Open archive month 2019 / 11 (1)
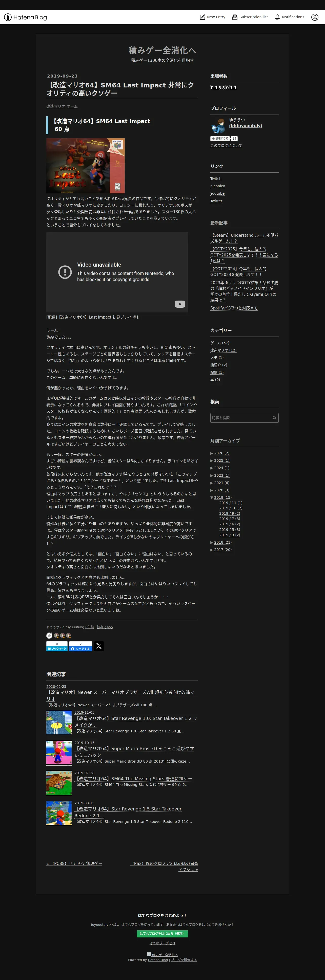This screenshot has height=980, width=325. pos(231,503)
